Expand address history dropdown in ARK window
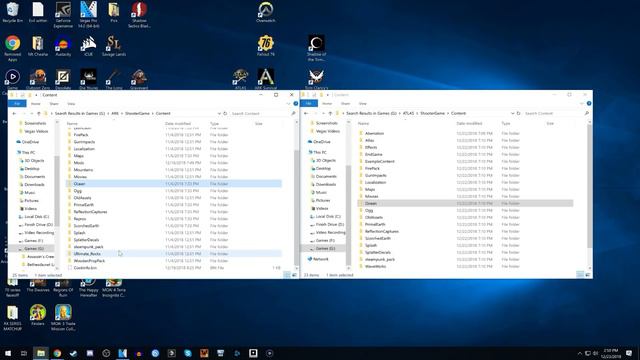 [x=220, y=113]
